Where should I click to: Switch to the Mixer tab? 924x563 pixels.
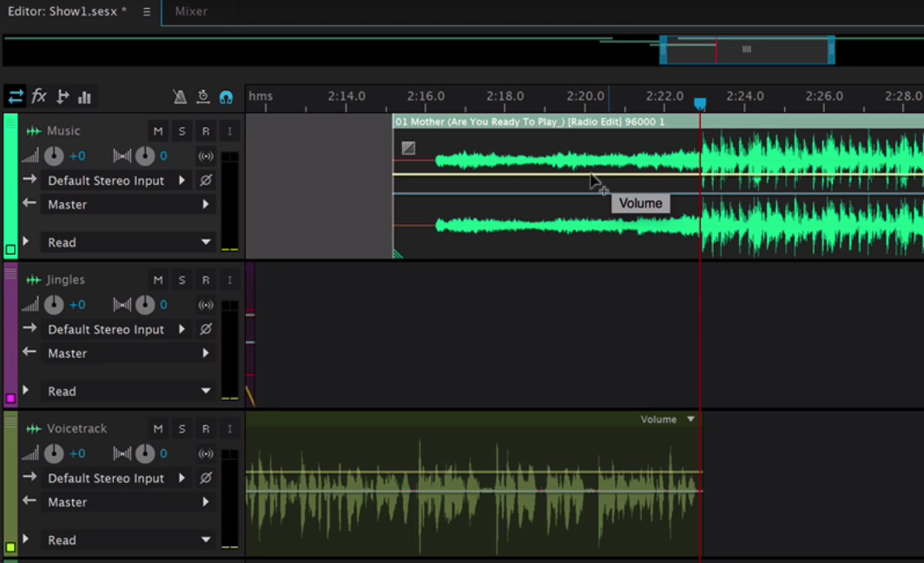[x=191, y=11]
